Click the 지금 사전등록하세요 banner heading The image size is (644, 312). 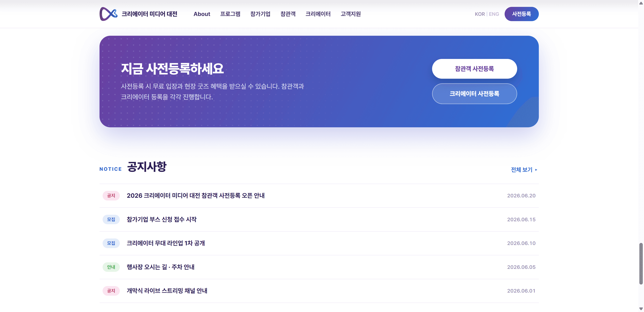tap(172, 69)
